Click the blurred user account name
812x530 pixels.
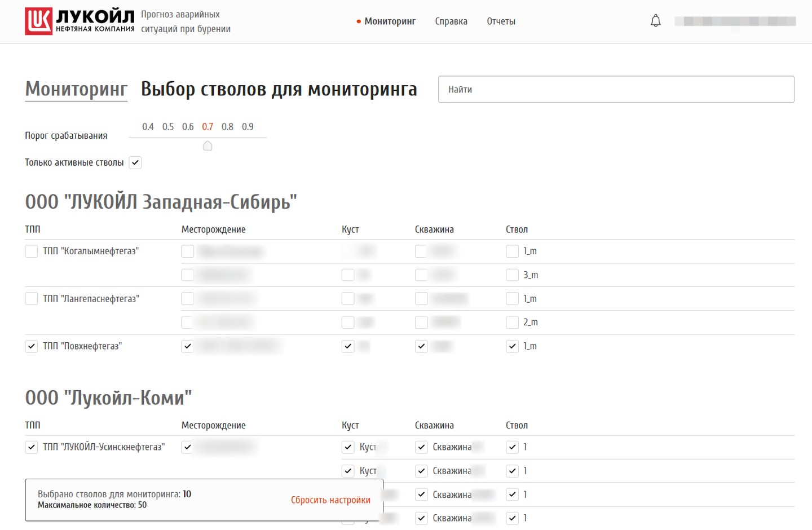coord(735,21)
